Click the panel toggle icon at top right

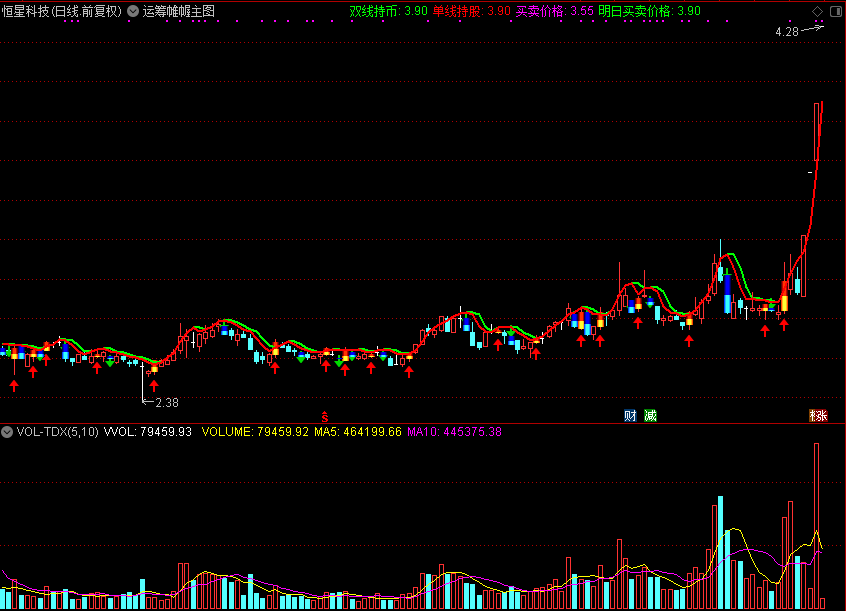(x=836, y=11)
